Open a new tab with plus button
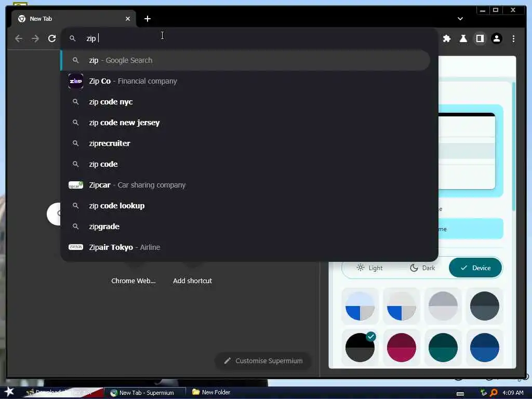532x399 pixels. pyautogui.click(x=147, y=19)
